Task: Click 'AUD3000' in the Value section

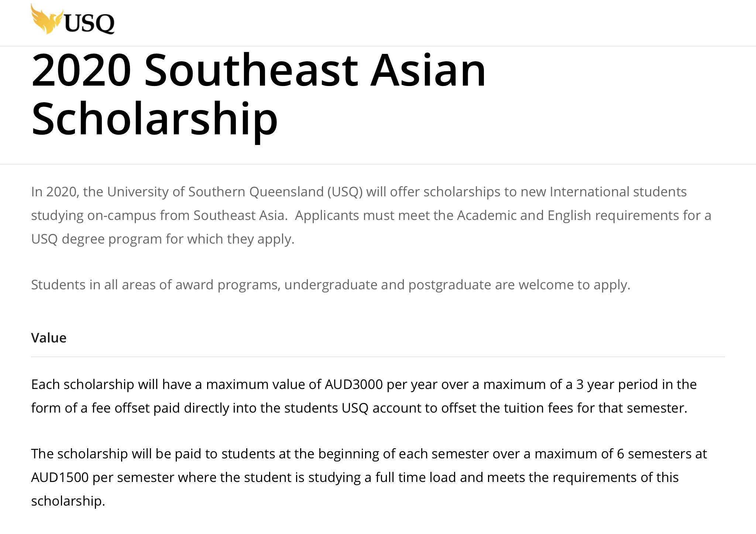Action: [x=354, y=385]
